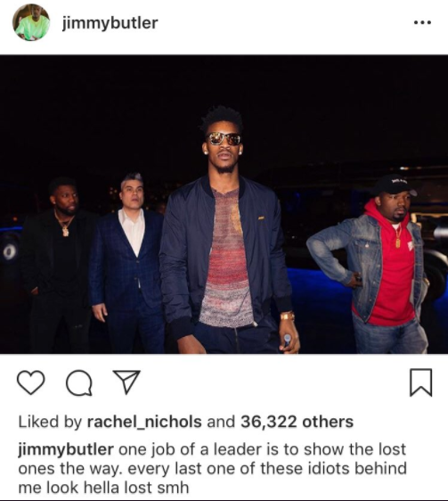Tap the gold wristwatch in the photo
Image resolution: width=448 pixels, height=501 pixels.
tap(288, 316)
